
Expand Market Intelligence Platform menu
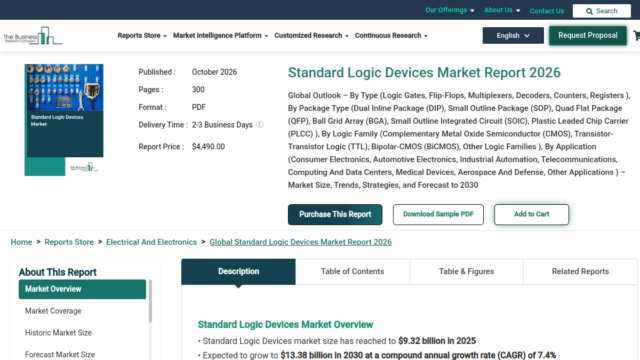(220, 36)
